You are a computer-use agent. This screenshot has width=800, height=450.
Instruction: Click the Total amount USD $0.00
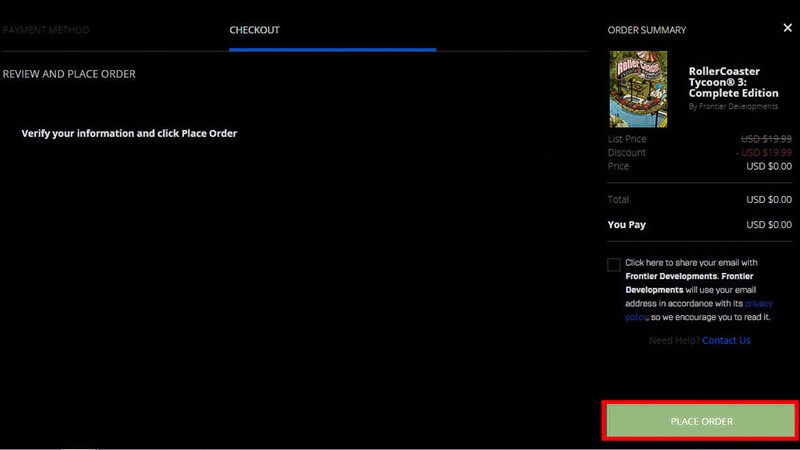coord(769,199)
